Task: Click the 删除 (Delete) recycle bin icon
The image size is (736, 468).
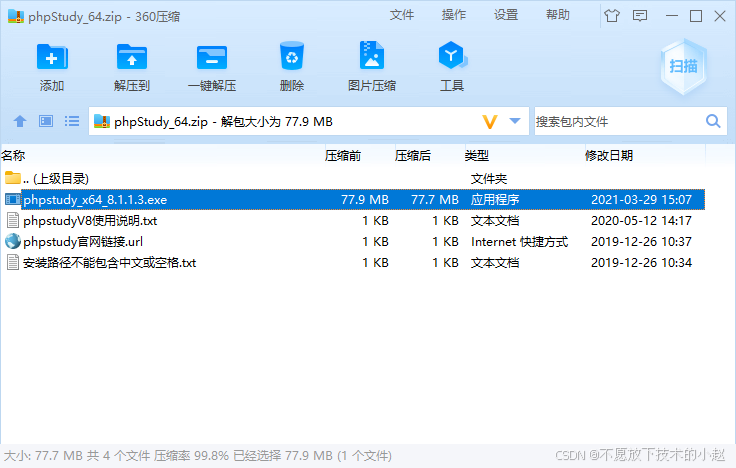Action: (291, 55)
